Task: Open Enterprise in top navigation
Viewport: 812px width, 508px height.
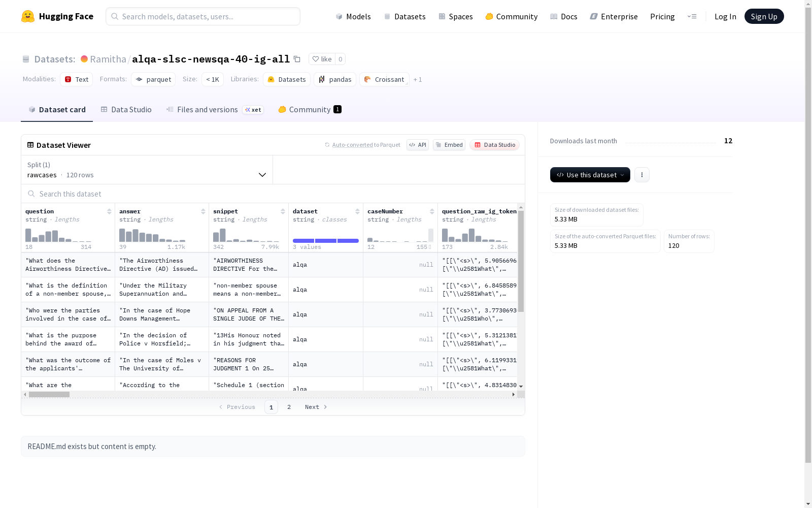Action: click(614, 17)
